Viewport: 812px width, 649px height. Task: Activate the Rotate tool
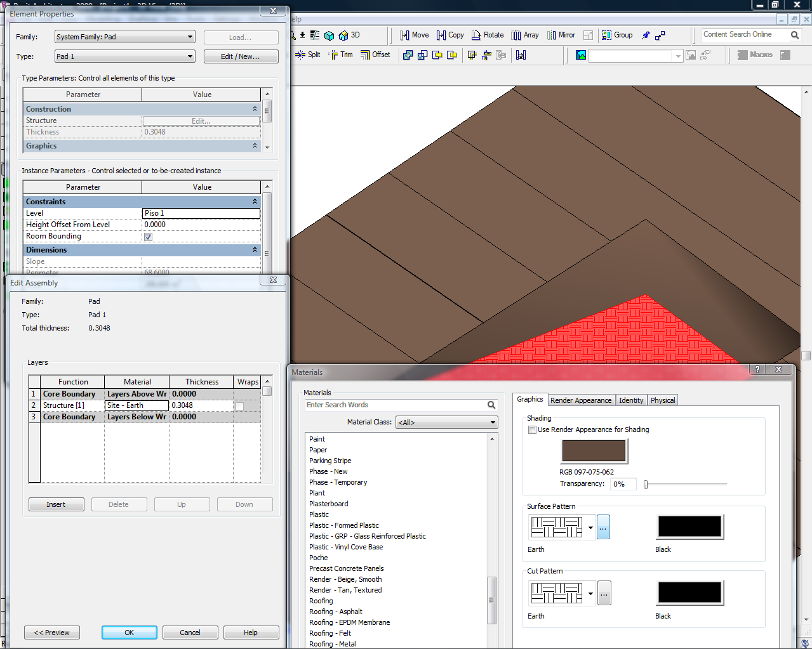point(488,36)
